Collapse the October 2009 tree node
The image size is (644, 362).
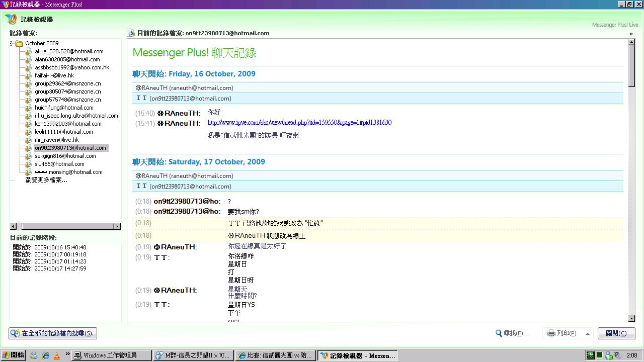coord(12,43)
